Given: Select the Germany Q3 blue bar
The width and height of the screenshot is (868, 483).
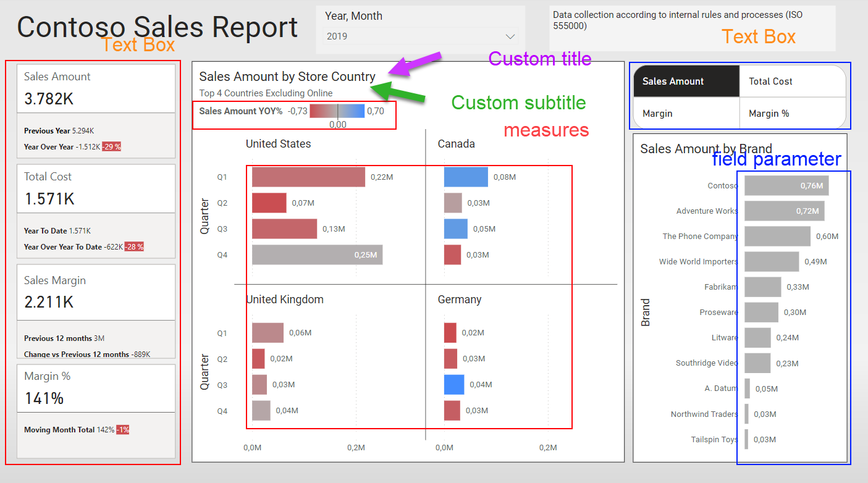Looking at the screenshot, I should [x=454, y=385].
